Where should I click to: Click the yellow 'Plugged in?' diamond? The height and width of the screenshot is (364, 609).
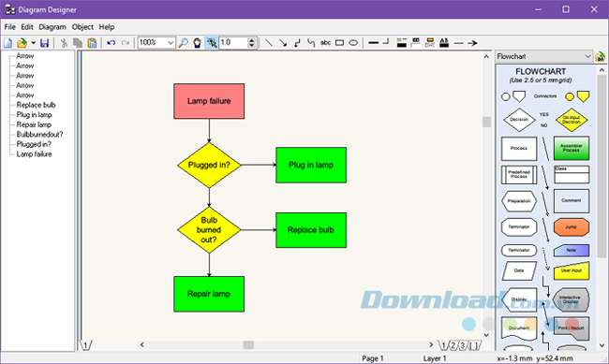pyautogui.click(x=209, y=165)
